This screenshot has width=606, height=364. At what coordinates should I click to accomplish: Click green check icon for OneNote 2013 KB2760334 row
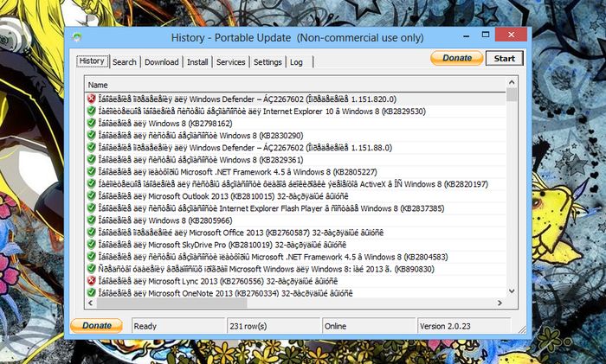click(x=91, y=293)
